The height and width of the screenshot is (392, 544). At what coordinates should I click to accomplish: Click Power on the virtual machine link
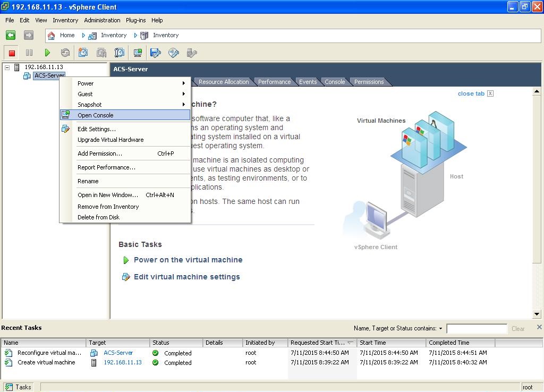pos(188,260)
